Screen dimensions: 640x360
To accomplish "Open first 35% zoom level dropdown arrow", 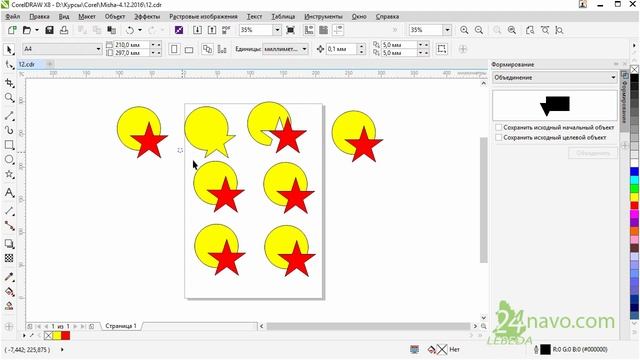I will click(277, 30).
